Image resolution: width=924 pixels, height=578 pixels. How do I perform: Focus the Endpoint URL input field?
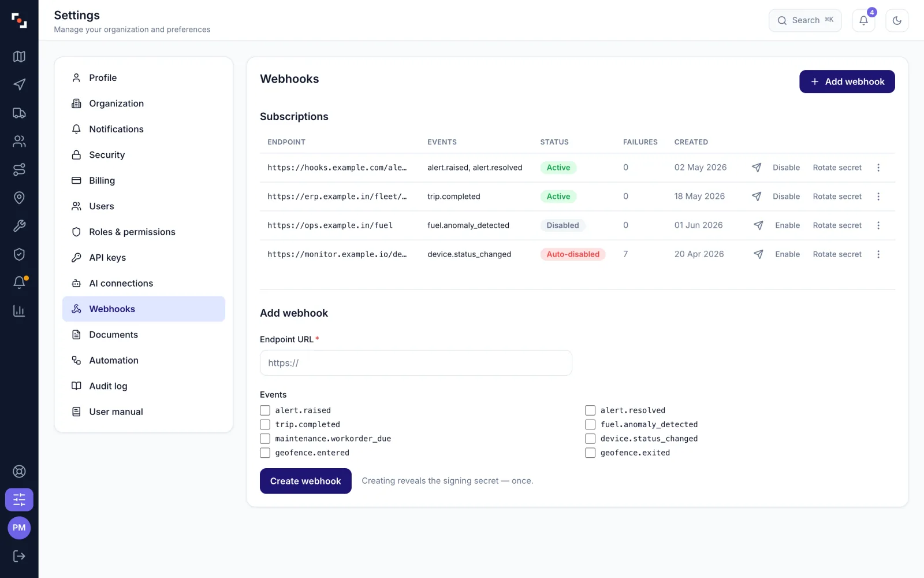pos(416,363)
